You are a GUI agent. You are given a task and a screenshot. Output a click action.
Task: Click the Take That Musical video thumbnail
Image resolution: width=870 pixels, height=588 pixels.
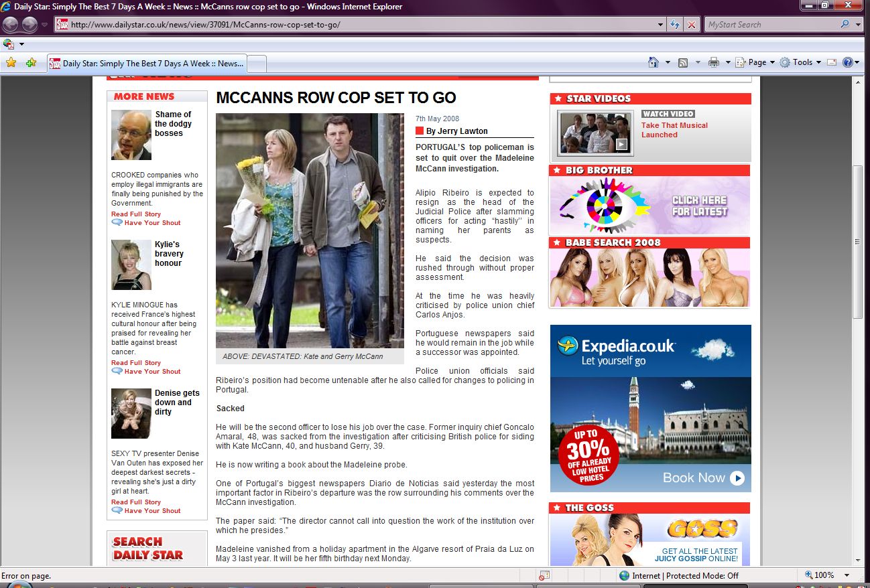click(x=595, y=133)
